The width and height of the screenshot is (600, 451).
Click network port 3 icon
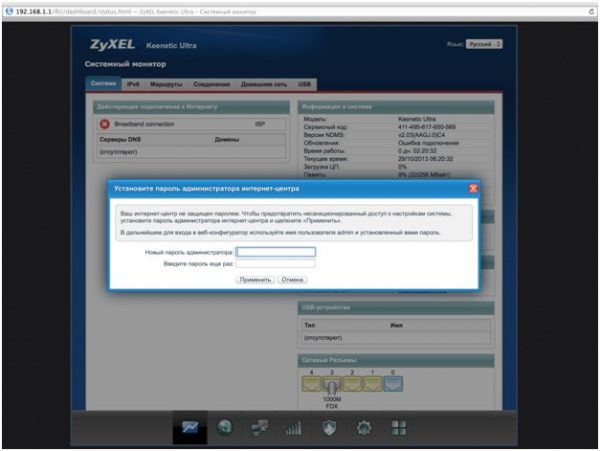click(332, 384)
